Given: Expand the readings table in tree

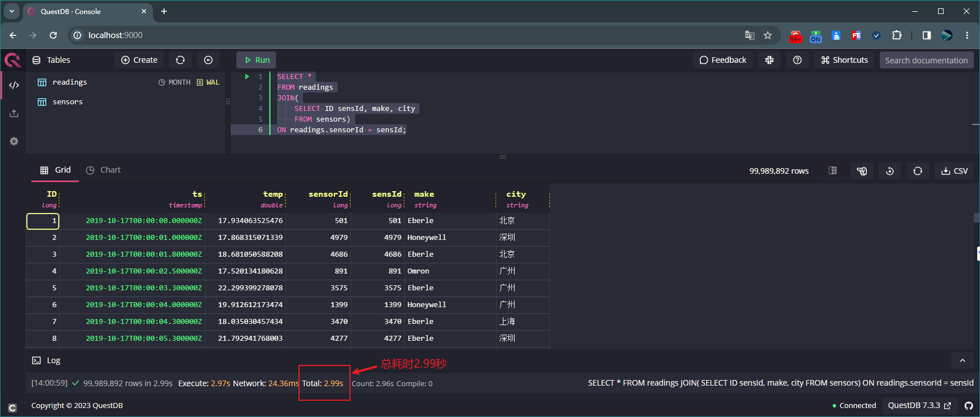Looking at the screenshot, I should coord(69,82).
